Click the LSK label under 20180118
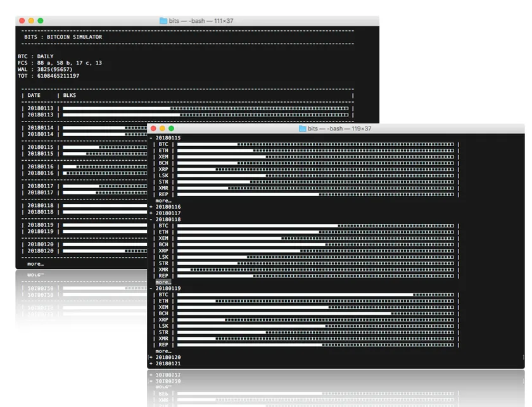 (163, 257)
